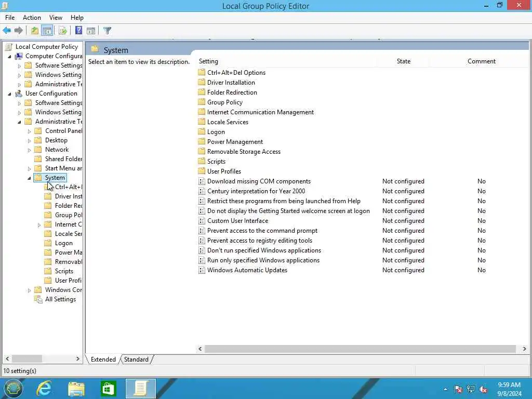The image size is (532, 399).
Task: Expand Windows Settings under User Configuration
Action: (19, 112)
